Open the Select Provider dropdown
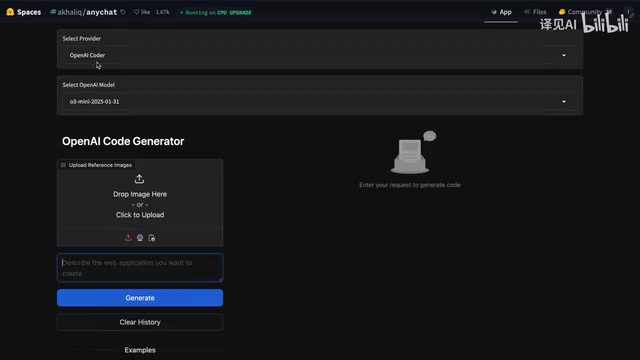Screen dimensions: 640x360 [x=320, y=55]
